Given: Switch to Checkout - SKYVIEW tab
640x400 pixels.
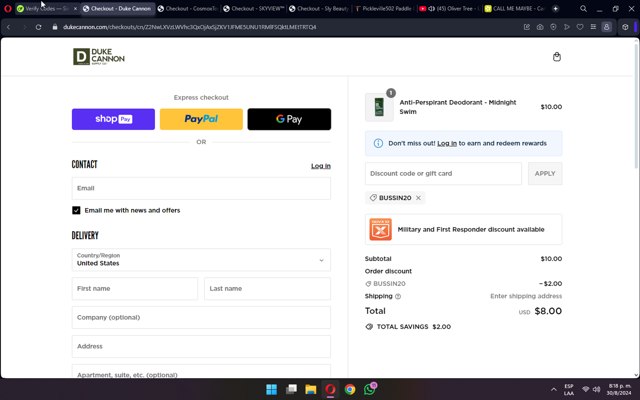Looking at the screenshot, I should click(x=254, y=9).
